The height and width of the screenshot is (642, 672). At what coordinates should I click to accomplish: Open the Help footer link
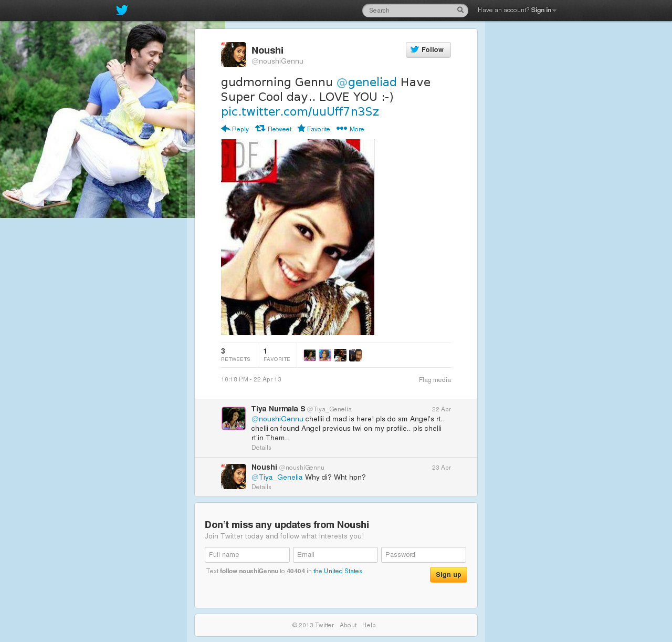(369, 625)
